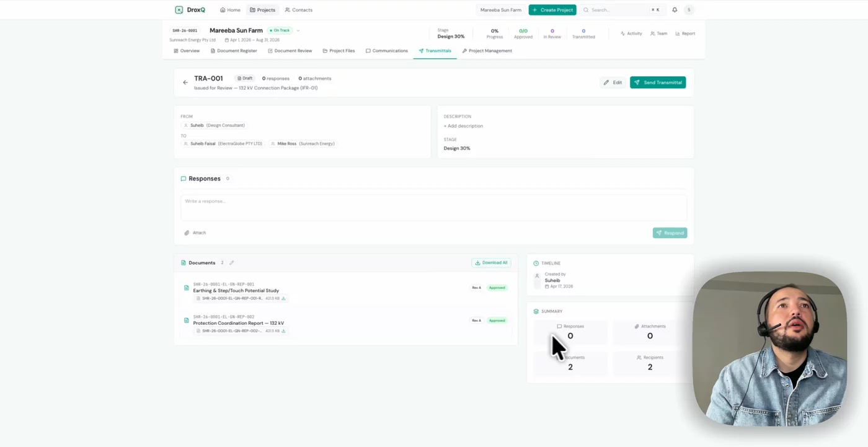Open the Activity panel
The image size is (868, 447).
pos(631,33)
